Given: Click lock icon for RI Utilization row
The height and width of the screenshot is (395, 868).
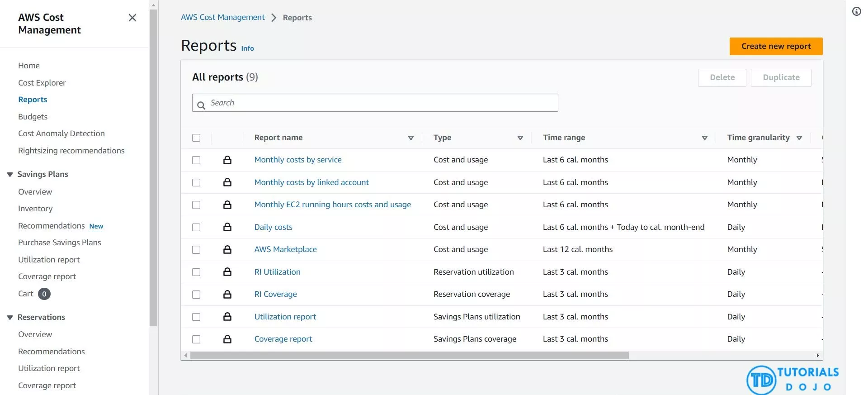Looking at the screenshot, I should click(x=227, y=272).
